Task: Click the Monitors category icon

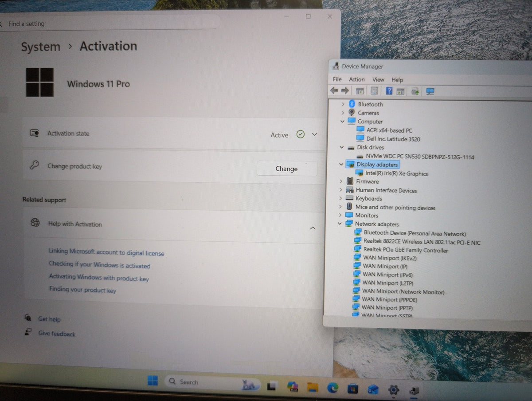Action: [349, 216]
